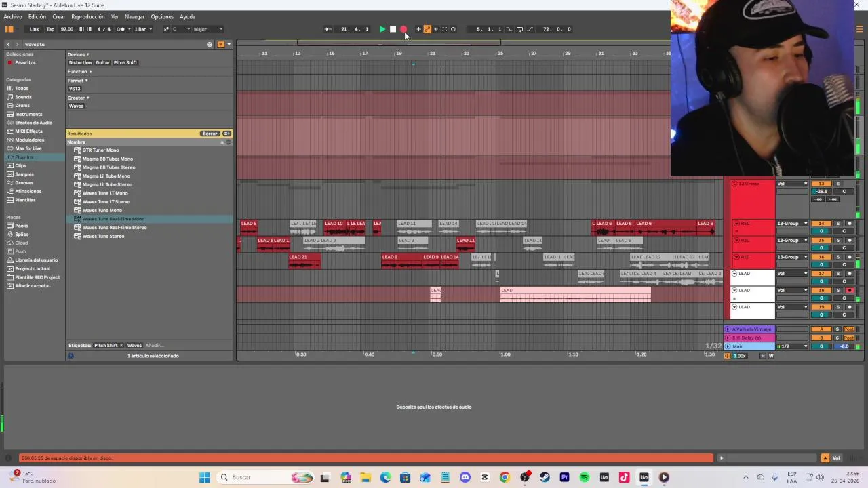
Task: Select the Splice place in the browser
Action: pos(22,234)
